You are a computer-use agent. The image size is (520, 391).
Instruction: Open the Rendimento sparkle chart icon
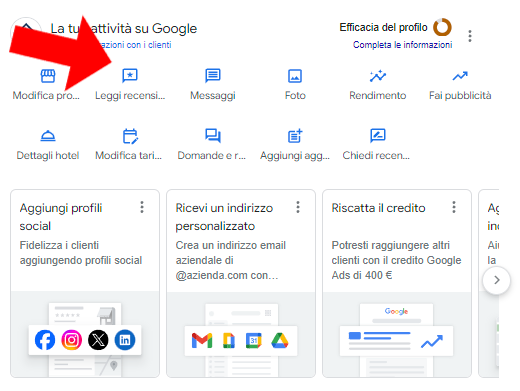pyautogui.click(x=378, y=76)
